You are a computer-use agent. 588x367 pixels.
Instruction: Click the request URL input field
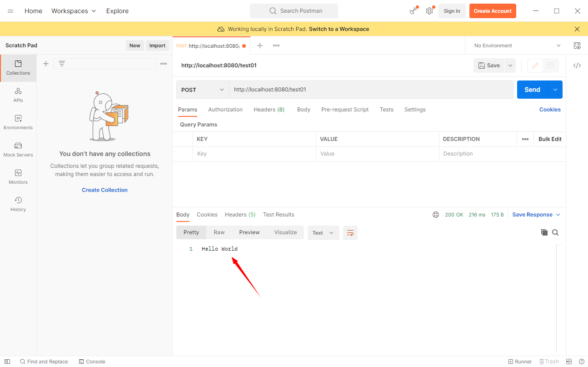[x=371, y=90]
